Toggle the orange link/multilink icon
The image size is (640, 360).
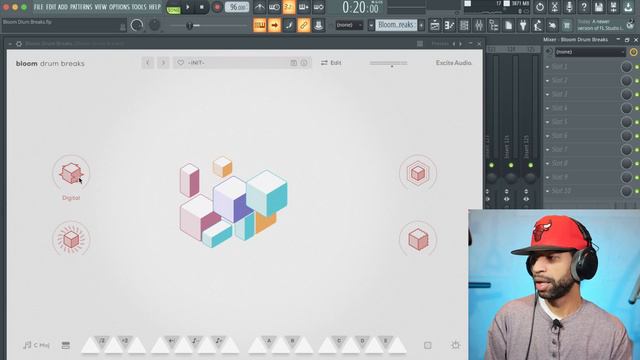point(304,25)
